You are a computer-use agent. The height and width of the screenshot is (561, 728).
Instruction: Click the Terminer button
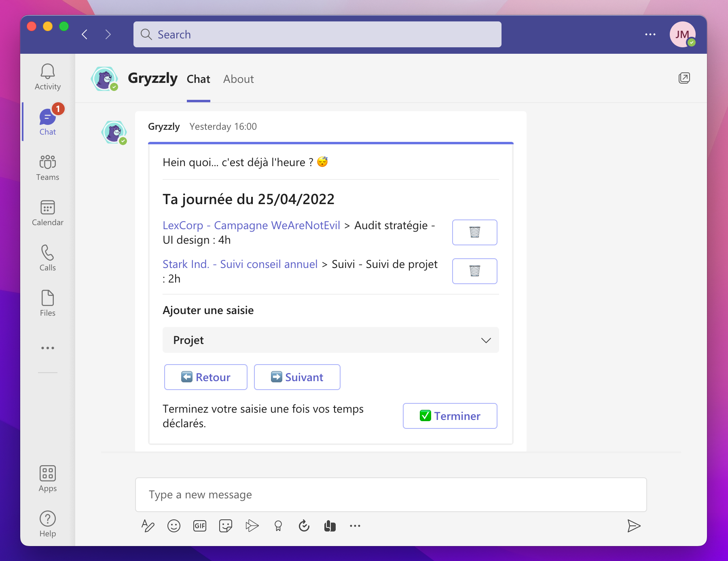pos(450,416)
